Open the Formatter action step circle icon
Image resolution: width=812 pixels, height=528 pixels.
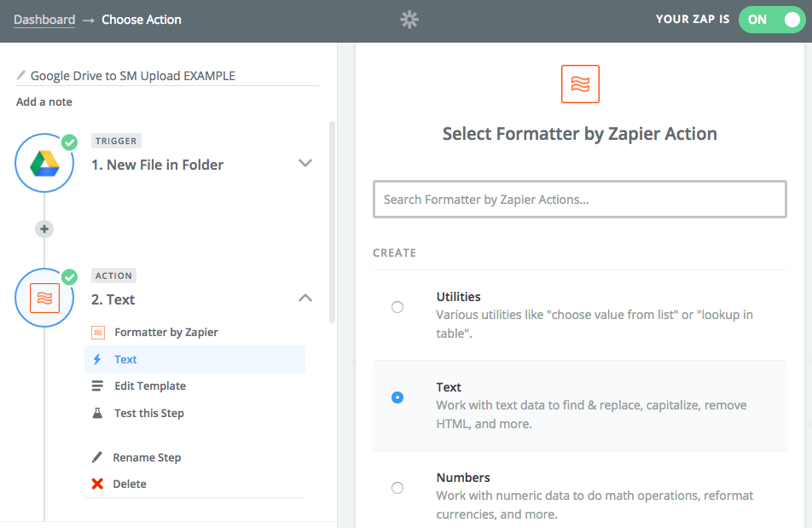coord(44,298)
